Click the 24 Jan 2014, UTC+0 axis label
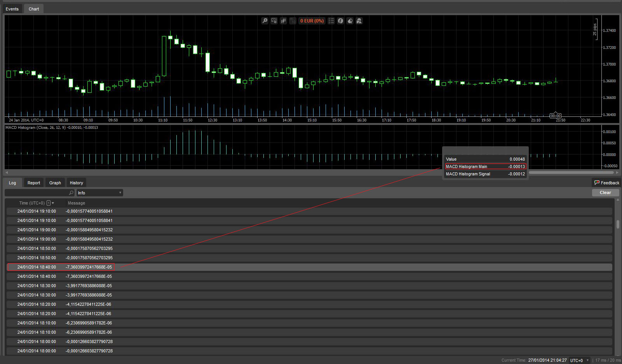 (26, 120)
